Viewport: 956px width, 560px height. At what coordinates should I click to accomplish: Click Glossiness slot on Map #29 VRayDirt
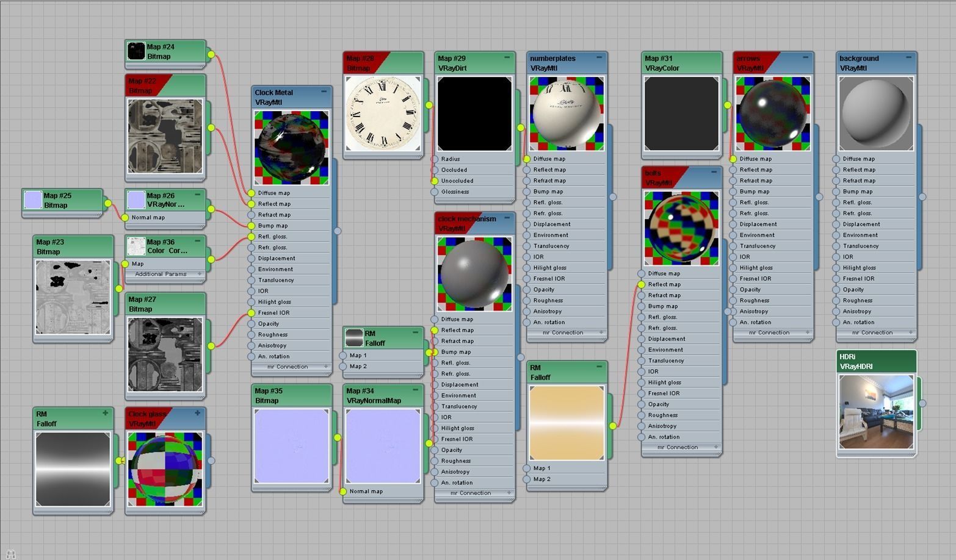click(x=474, y=192)
